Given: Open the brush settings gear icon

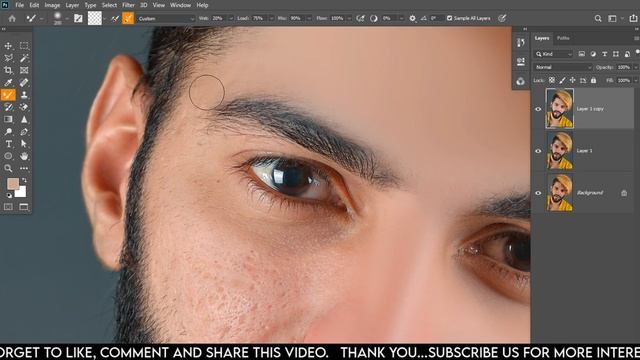Looking at the screenshot, I should tap(412, 18).
